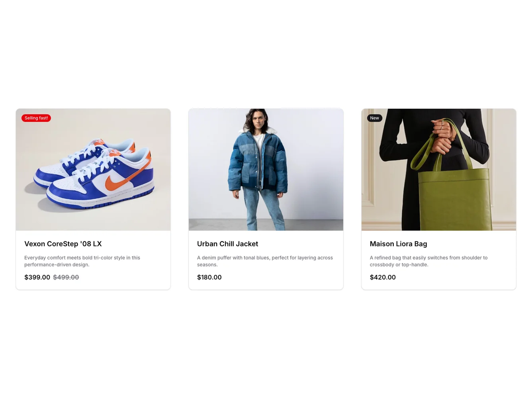The image size is (532, 399).
Task: Click the Urban Chill Jacket title
Action: (x=227, y=244)
